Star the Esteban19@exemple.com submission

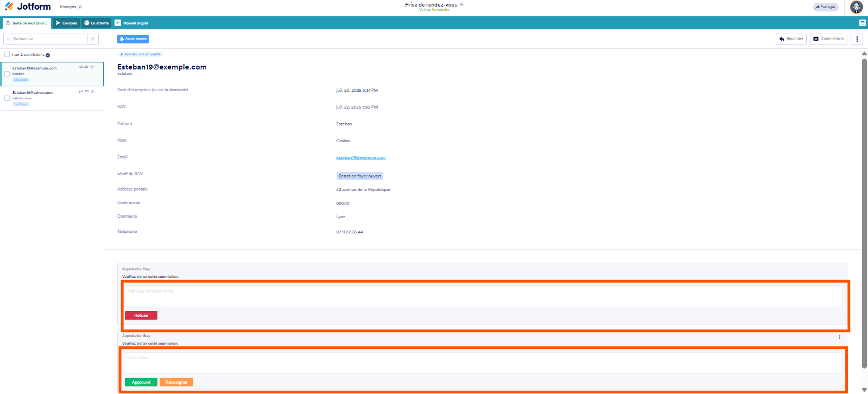(92, 67)
